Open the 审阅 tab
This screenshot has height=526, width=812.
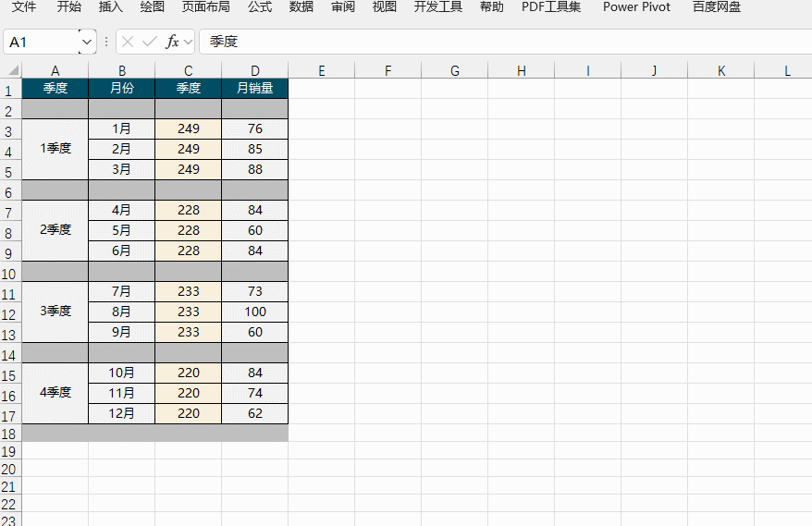(343, 6)
